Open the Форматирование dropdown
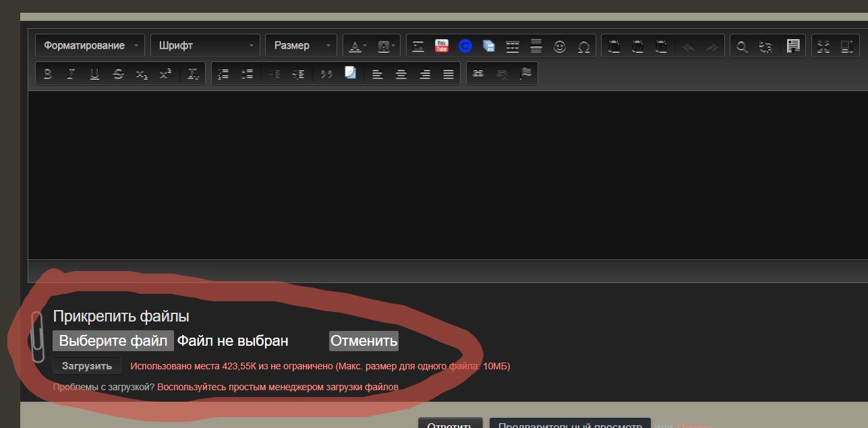Screen dimensions: 868x428 (x=90, y=46)
